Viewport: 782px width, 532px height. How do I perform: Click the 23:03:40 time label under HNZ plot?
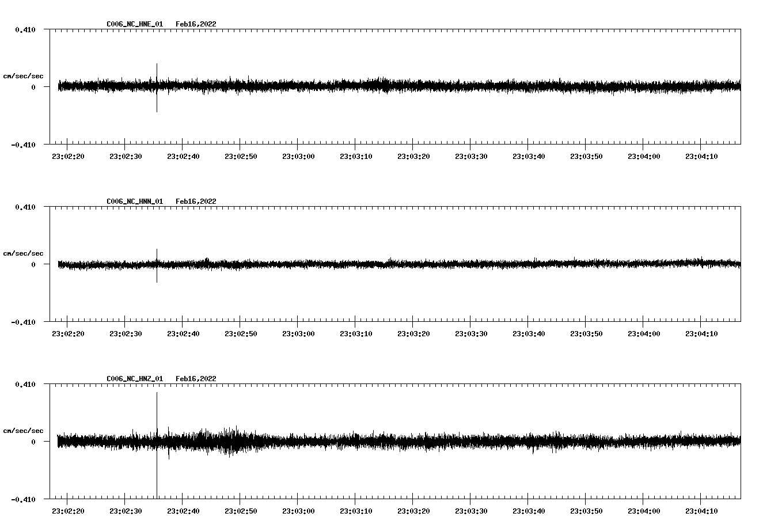click(529, 511)
